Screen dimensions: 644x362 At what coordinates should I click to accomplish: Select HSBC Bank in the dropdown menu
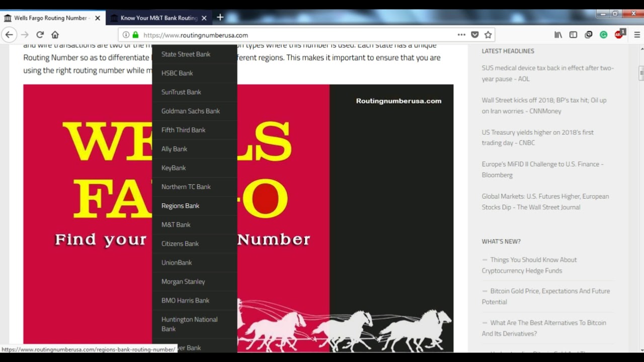(194, 73)
